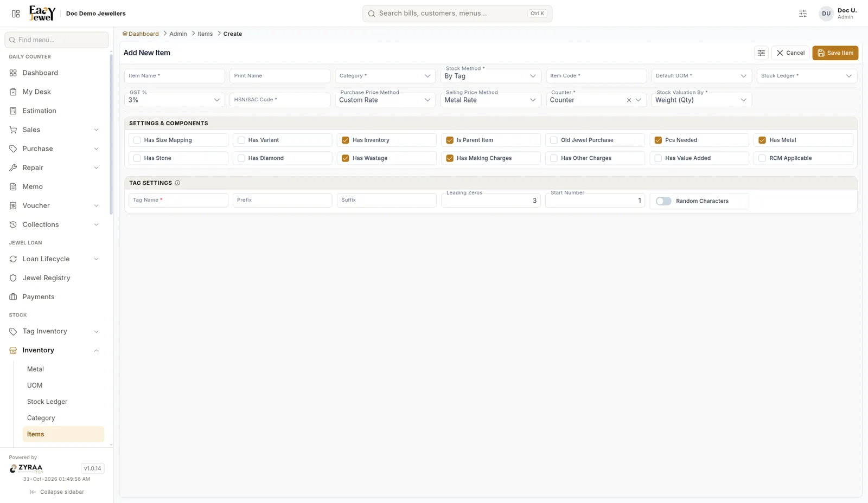The height and width of the screenshot is (503, 868).
Task: Expand the Purchase menu in sidebar
Action: coord(55,149)
